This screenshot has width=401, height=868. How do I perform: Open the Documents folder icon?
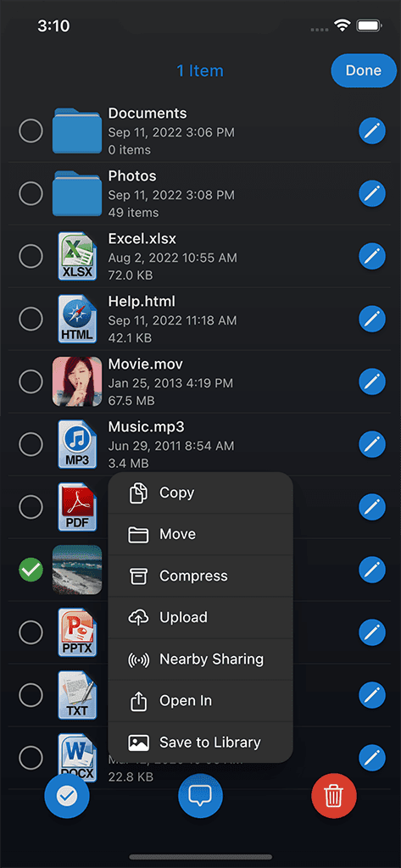(77, 131)
